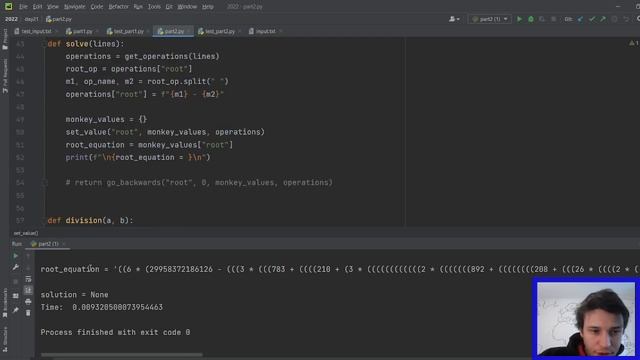Click the warnings indicator in the editor
Viewport: 640px width, 360px height.
pyautogui.click(x=633, y=43)
